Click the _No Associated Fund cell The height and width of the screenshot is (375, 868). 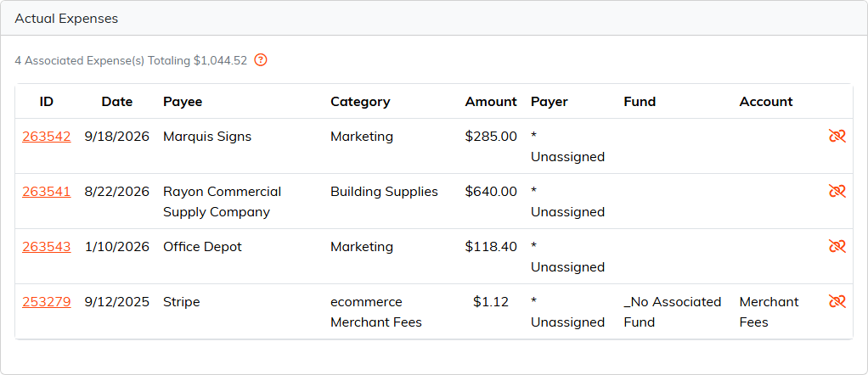point(673,312)
